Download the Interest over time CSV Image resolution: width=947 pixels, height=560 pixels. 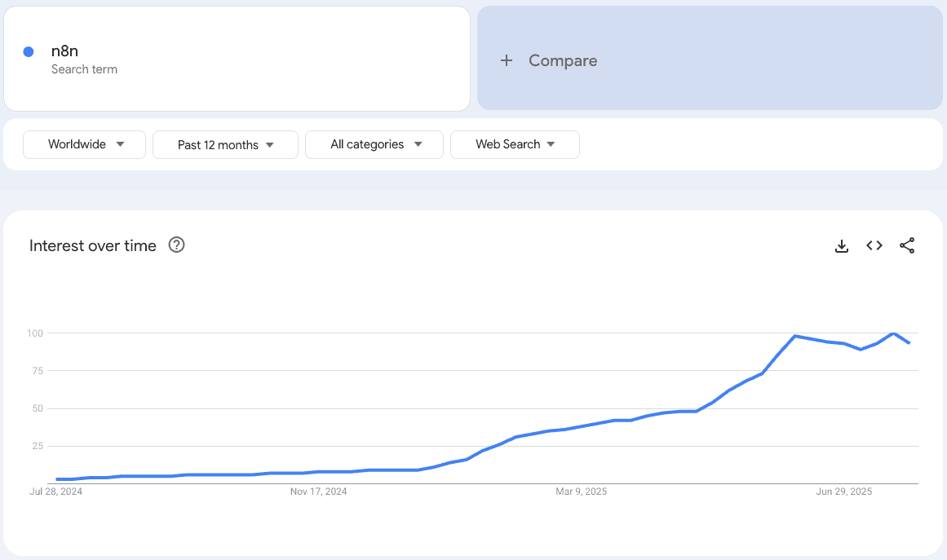point(842,246)
